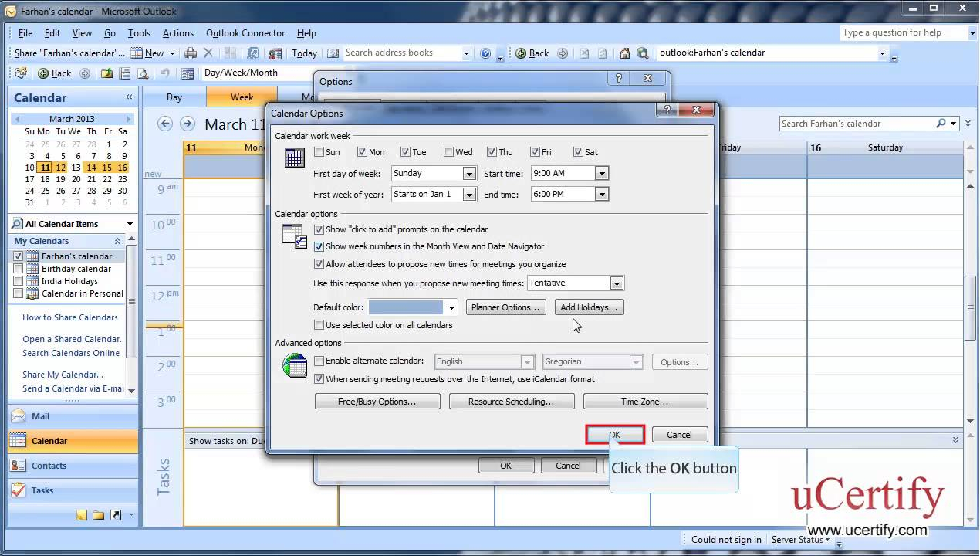Uncheck Tue in calendar work week

click(405, 152)
